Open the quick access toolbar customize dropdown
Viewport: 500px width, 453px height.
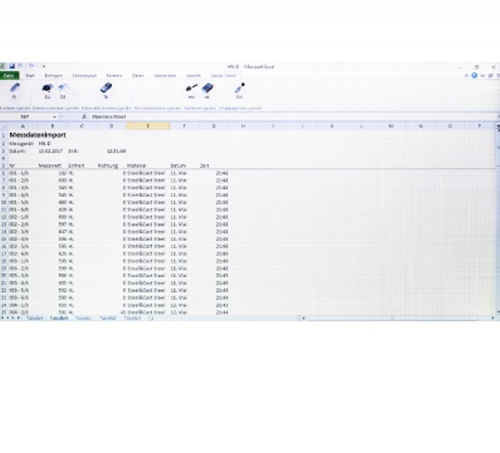coord(44,66)
